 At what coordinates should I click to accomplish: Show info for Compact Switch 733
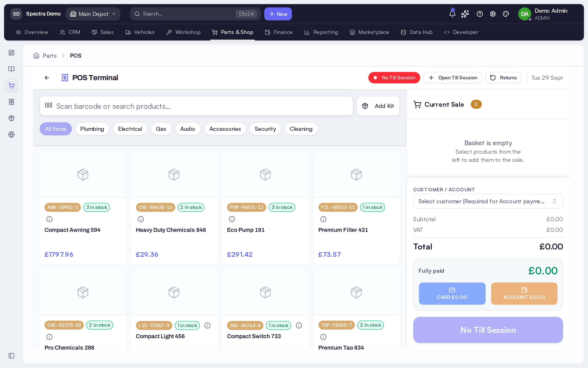tap(299, 325)
